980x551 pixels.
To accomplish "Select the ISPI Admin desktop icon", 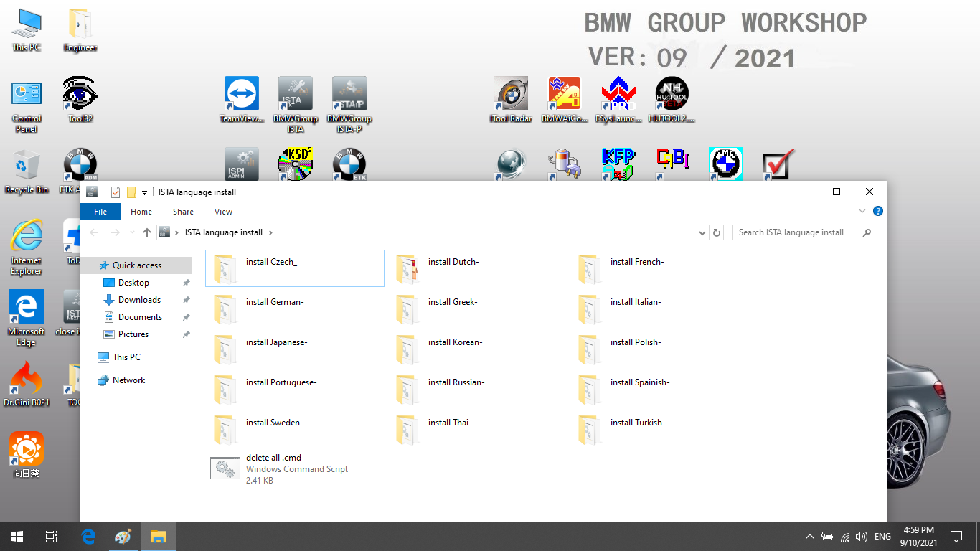I will tap(242, 164).
